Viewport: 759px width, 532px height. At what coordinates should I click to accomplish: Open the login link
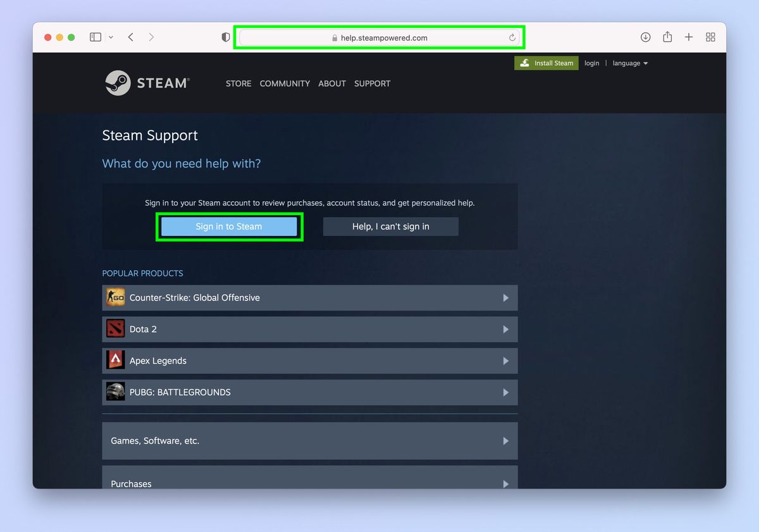[x=591, y=63]
